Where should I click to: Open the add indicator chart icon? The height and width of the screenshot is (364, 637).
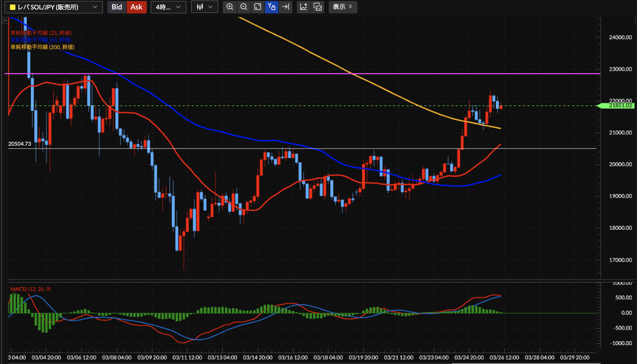pyautogui.click(x=304, y=7)
